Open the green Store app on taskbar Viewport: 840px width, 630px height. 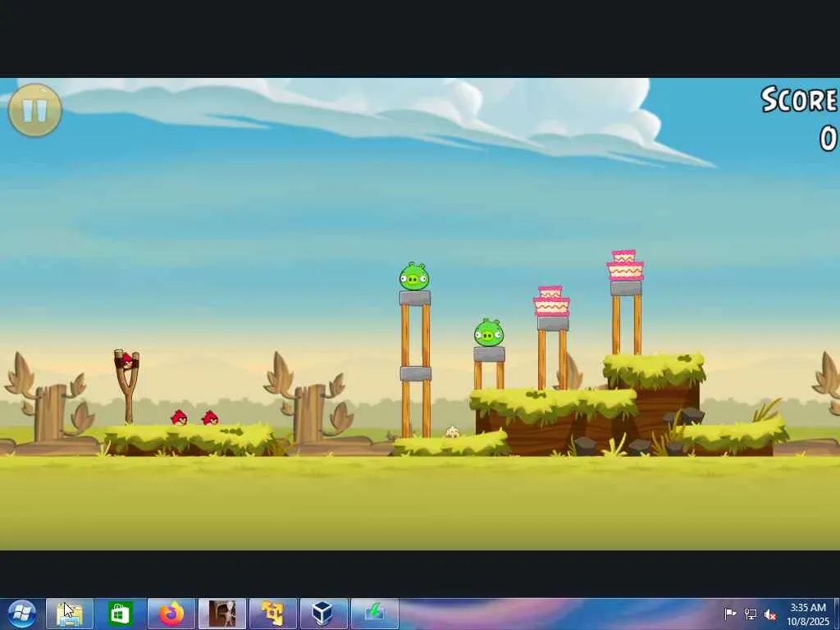coord(120,614)
